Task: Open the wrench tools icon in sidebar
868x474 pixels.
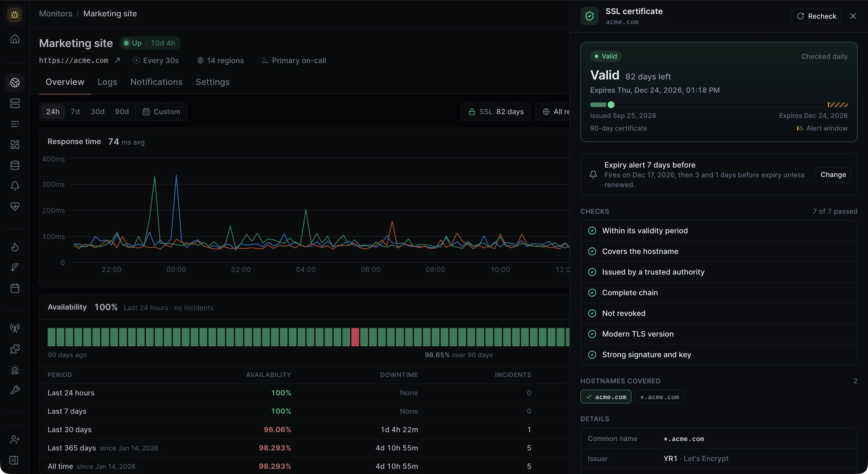Action: pyautogui.click(x=15, y=390)
